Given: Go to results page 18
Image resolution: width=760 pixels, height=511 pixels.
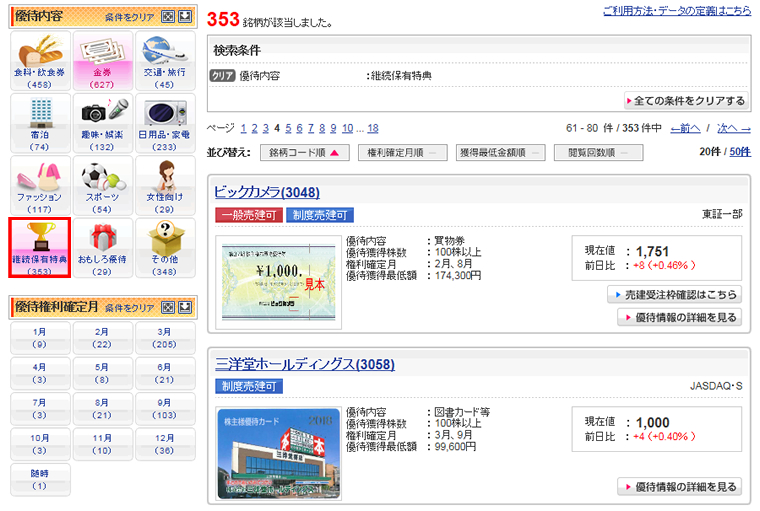Looking at the screenshot, I should point(373,128).
